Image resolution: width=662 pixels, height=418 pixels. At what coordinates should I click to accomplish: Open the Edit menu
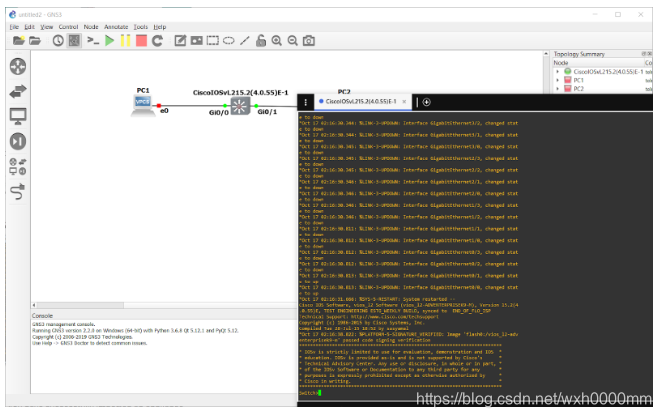[x=30, y=27]
